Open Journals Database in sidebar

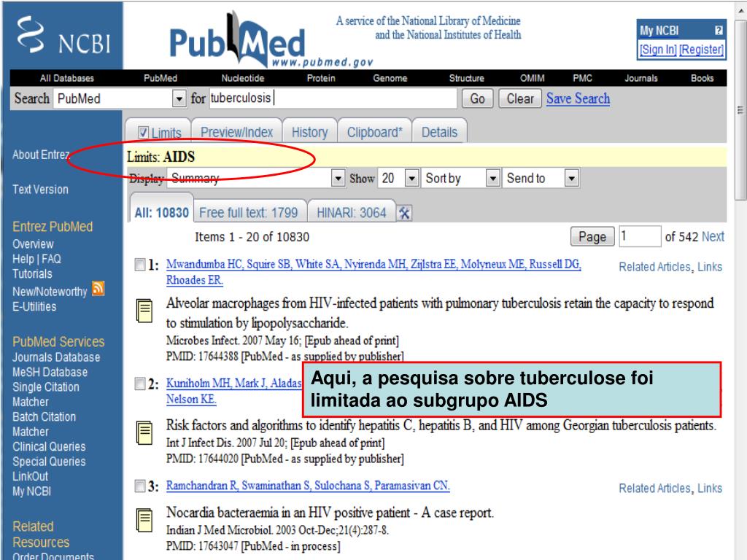pyautogui.click(x=56, y=357)
